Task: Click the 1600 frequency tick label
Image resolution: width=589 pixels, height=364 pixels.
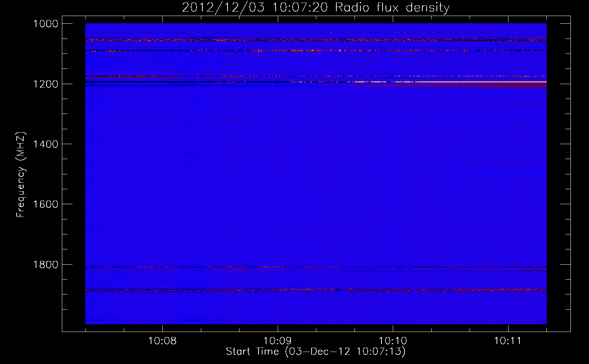Action: (x=46, y=204)
